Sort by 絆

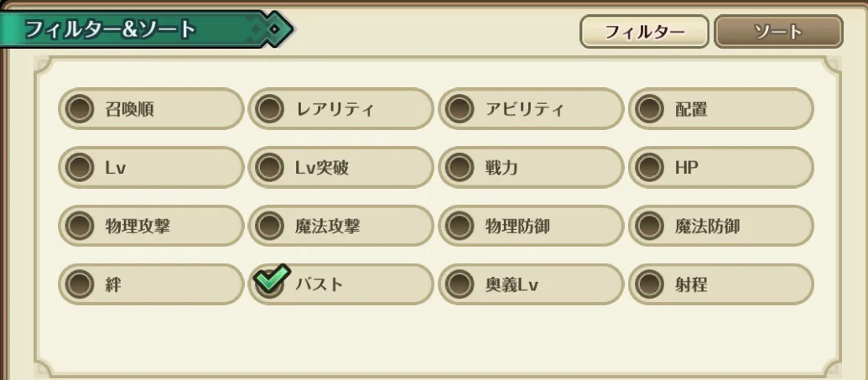(x=151, y=284)
